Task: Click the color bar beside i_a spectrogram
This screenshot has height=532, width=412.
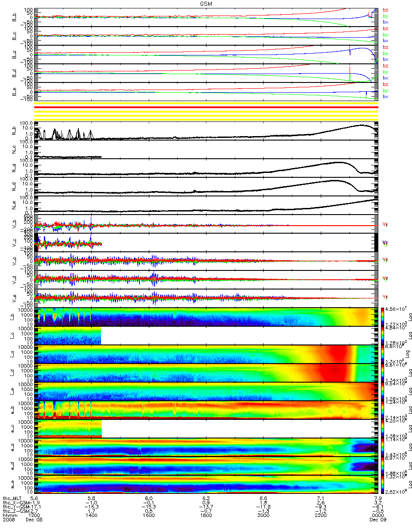Action: coord(383,354)
